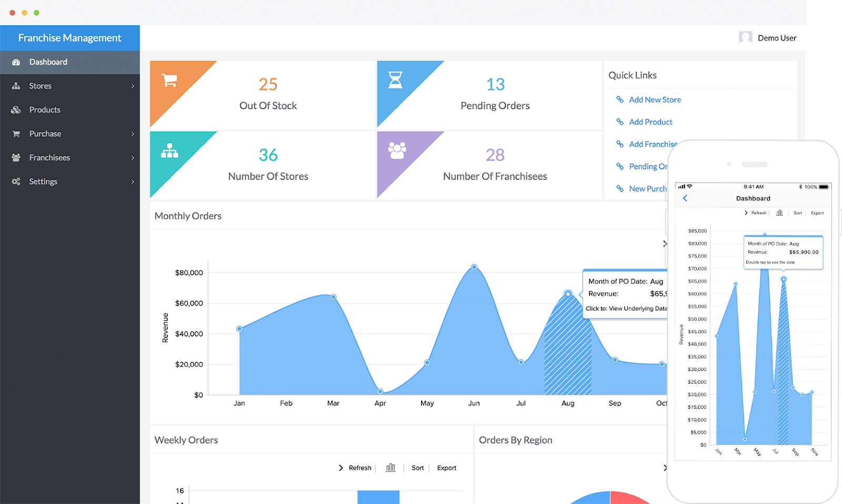Screen dimensions: 842x504
Task: Click the chevron before Refresh on phone toolbar
Action: click(746, 213)
